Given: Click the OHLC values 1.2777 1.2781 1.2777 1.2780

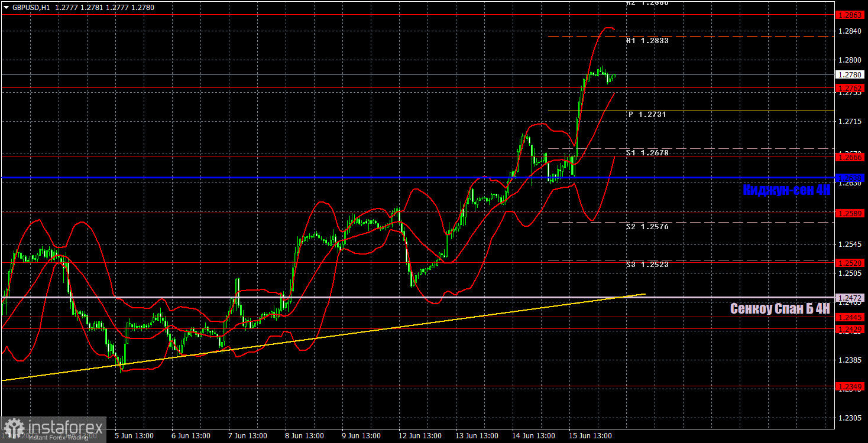Looking at the screenshot, I should (105, 8).
